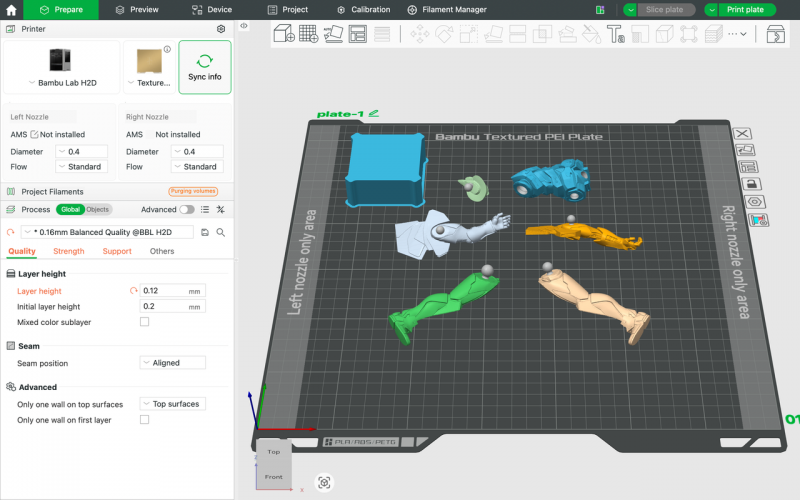Select the Rotate tool icon

pyautogui.click(x=444, y=34)
